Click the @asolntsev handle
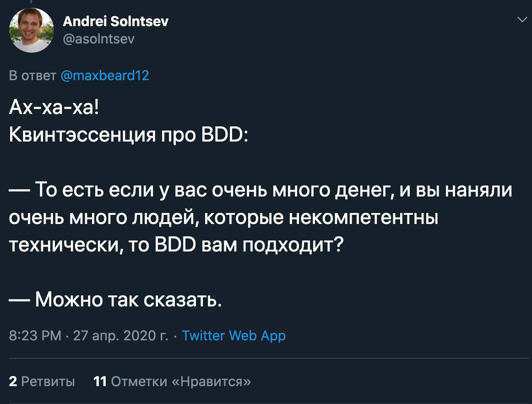Viewport: 532px width, 404px height. click(98, 39)
